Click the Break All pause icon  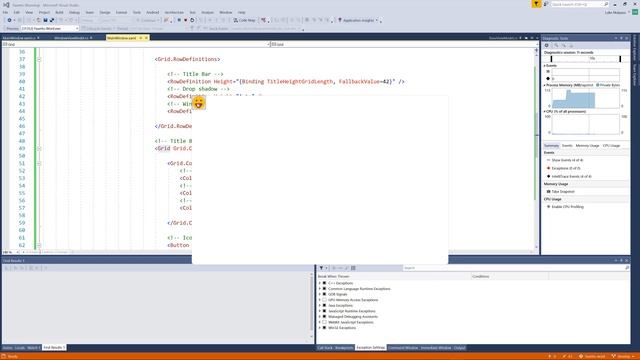[179, 20]
